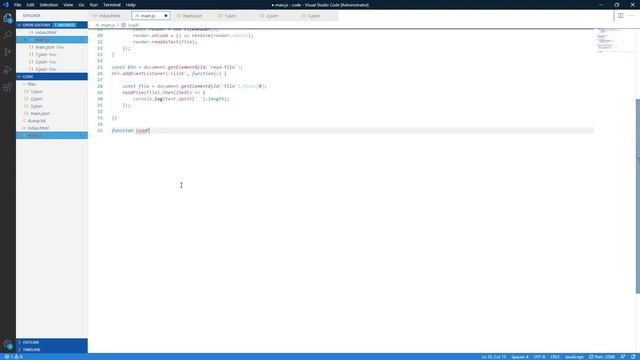Open main.json in the files folder

click(52, 113)
